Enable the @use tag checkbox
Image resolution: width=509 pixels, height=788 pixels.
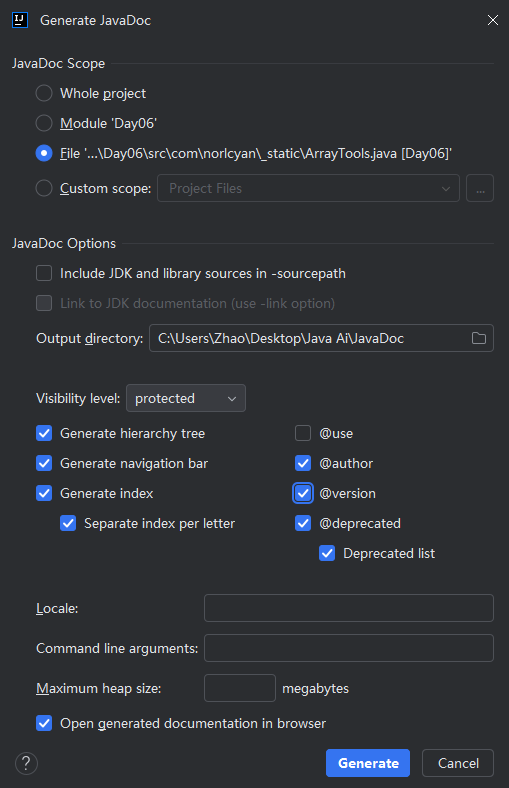[x=303, y=433]
